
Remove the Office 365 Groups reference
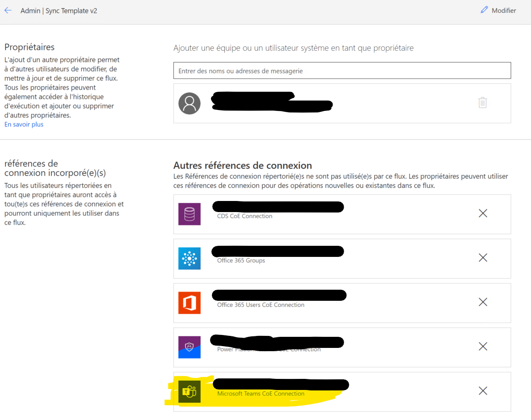(483, 258)
